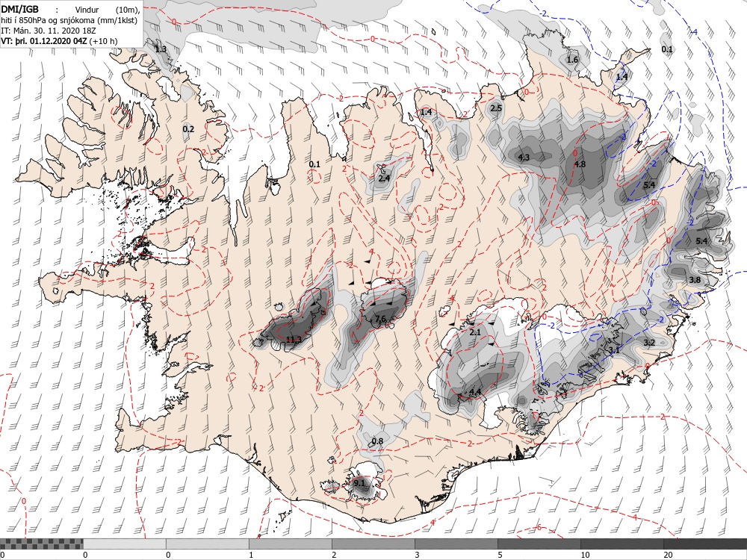This screenshot has width=747, height=560.
Task: Click the legend tick label 20
Action: pos(668,555)
